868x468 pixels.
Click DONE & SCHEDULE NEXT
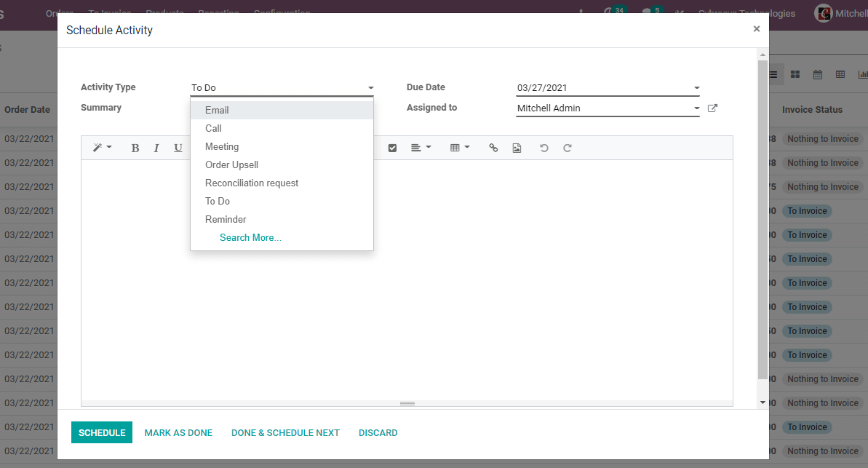(286, 432)
